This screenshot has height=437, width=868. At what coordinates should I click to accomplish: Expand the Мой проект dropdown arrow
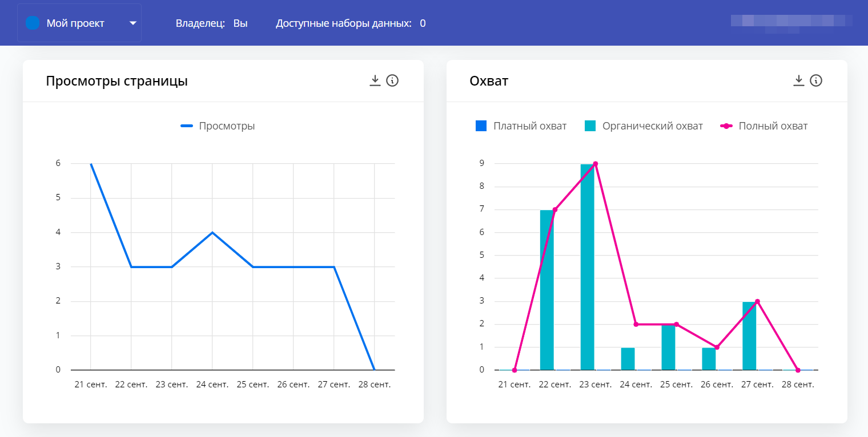pos(132,23)
